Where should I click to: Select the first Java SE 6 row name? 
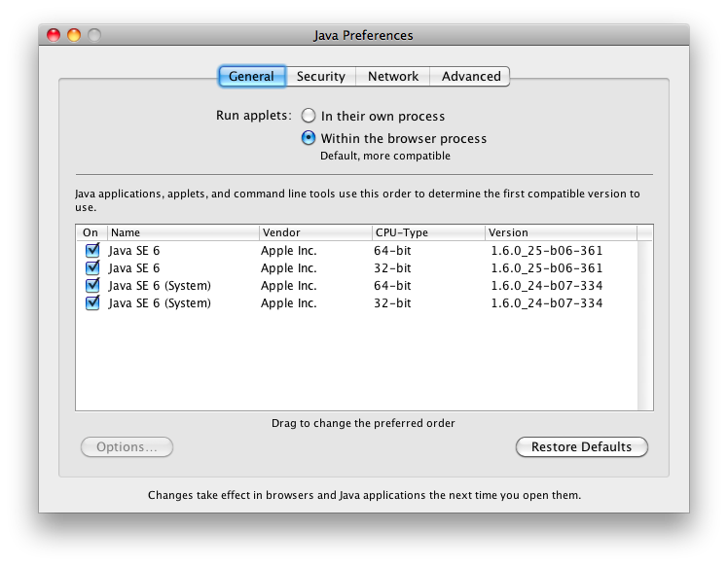click(134, 250)
